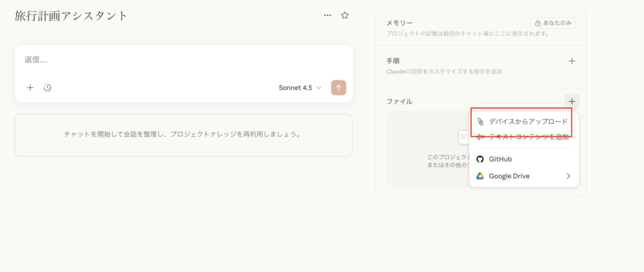Star the 旅行計画アシスタント project
Viewport: 644px width, 272px height.
coord(345,16)
